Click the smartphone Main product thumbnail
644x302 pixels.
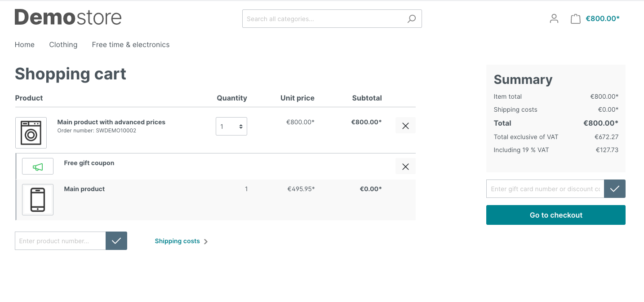coord(38,200)
